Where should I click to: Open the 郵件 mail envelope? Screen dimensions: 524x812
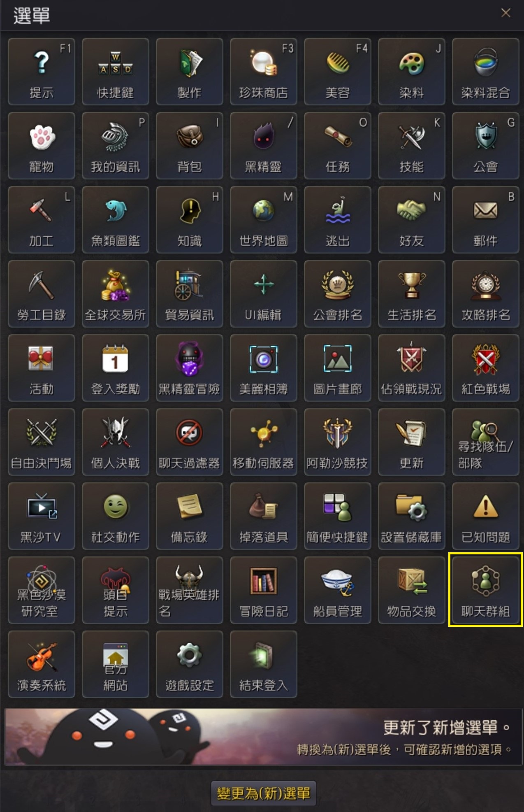click(x=485, y=220)
